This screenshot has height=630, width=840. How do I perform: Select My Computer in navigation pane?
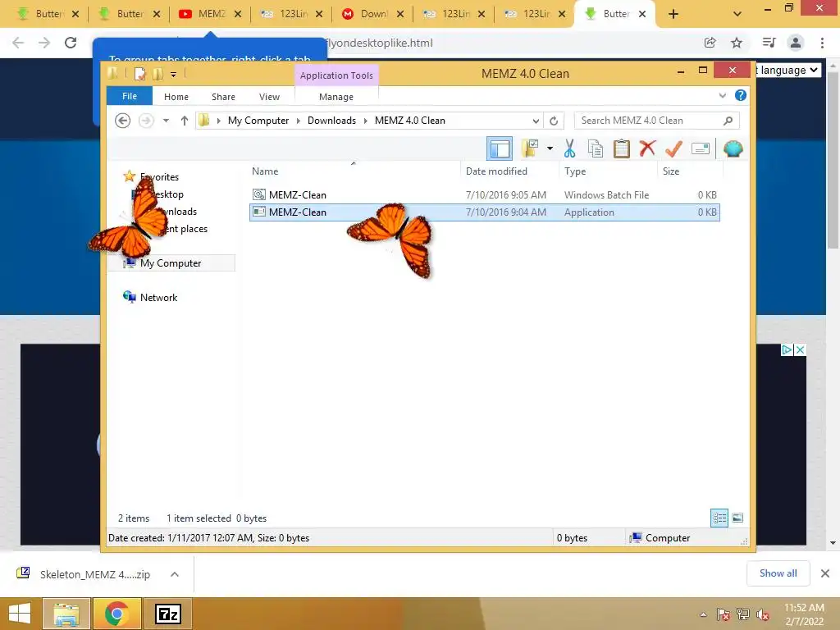click(x=171, y=263)
